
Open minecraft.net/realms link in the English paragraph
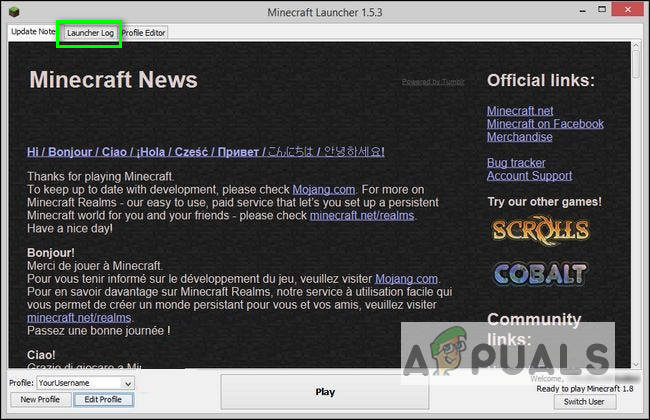point(362,216)
